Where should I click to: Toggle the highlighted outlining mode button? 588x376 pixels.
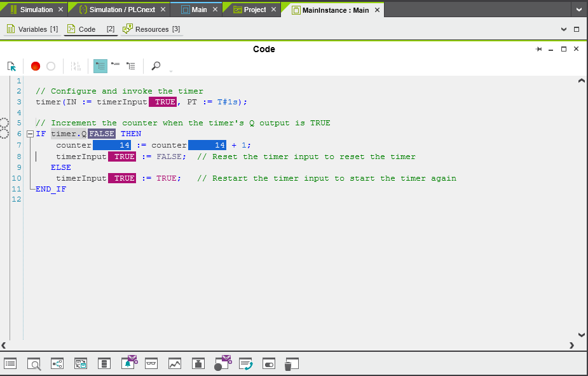(x=100, y=66)
